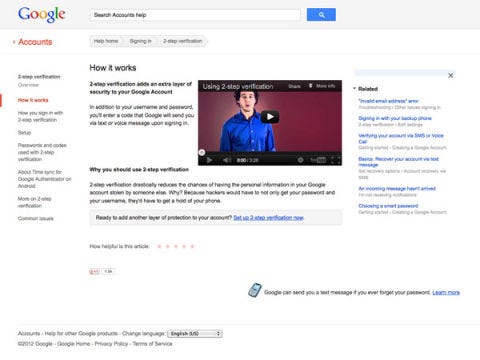Screen dimensions: 480x360
Task: Click the video time display 0:00 / 3:28
Action: 247,160
